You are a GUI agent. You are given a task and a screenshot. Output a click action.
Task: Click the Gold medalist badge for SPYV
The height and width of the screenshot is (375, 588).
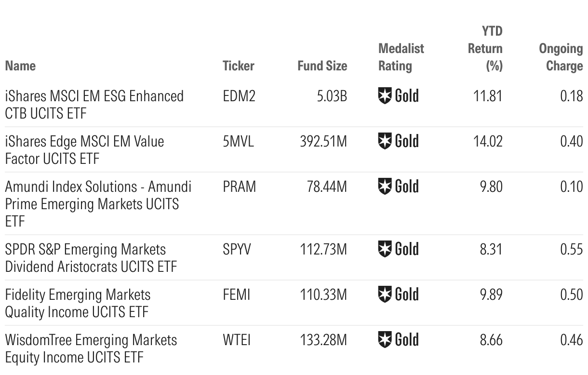click(398, 249)
